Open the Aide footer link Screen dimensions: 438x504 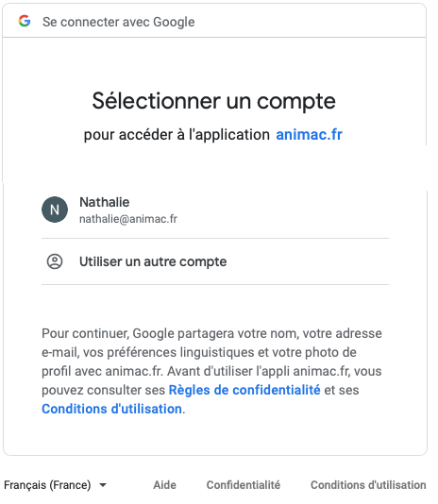164,485
